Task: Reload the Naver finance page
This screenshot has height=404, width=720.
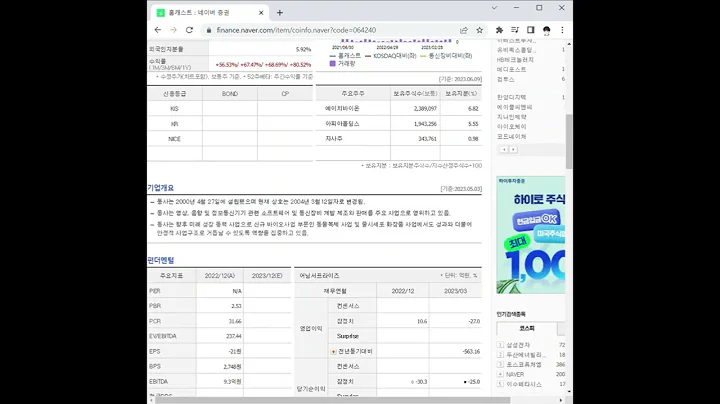Action: (x=189, y=30)
